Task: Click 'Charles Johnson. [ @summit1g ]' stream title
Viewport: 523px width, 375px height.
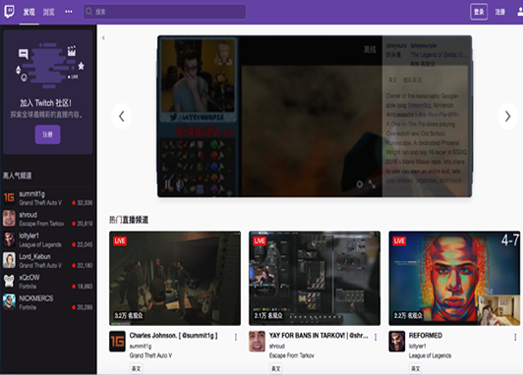Action: click(173, 335)
